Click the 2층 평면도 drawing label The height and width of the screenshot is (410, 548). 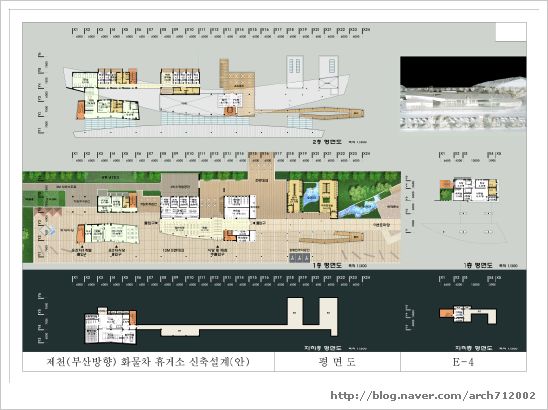click(x=327, y=142)
